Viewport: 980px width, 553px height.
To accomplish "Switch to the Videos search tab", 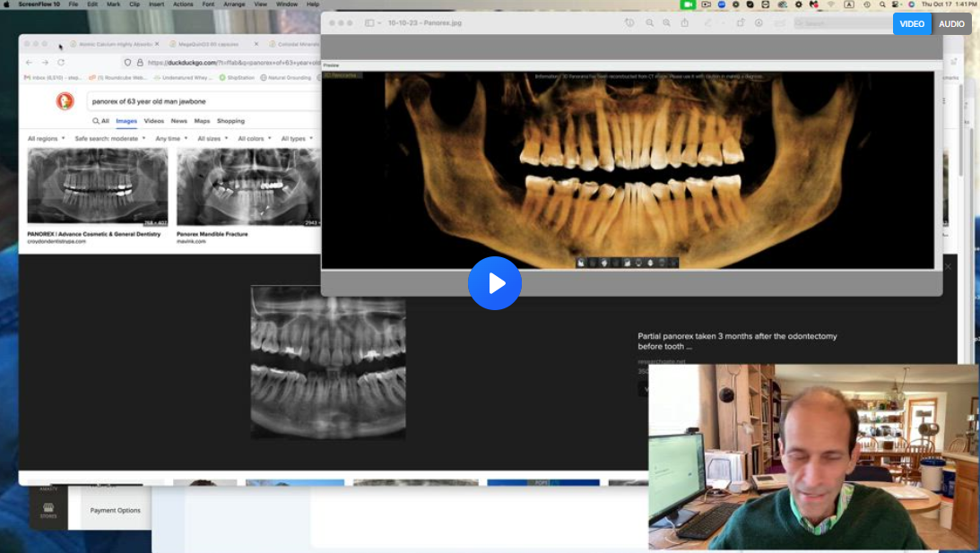I will tap(154, 121).
